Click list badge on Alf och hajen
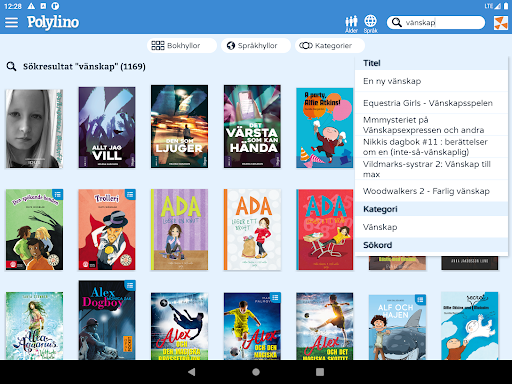The height and width of the screenshot is (384, 512). click(x=420, y=300)
